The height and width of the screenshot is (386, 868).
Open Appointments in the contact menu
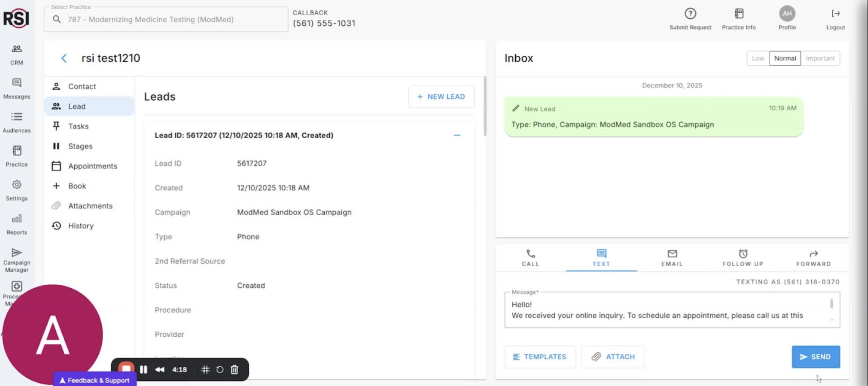(x=92, y=166)
